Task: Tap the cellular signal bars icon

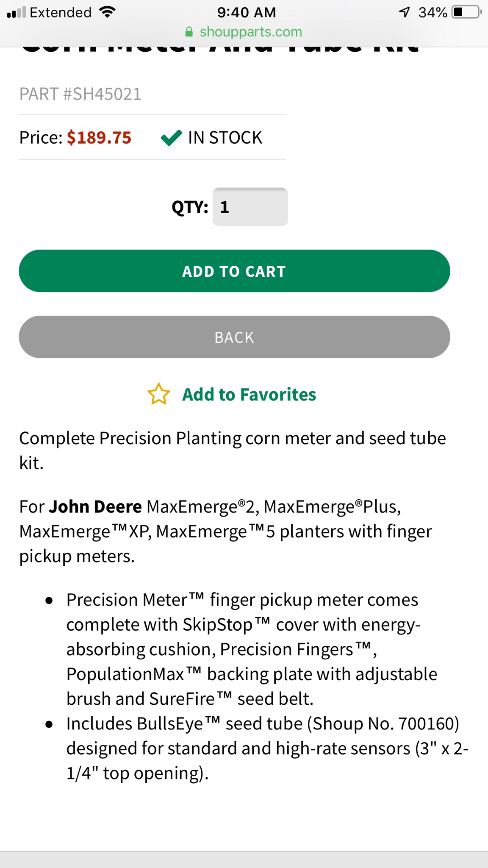Action: pos(17,12)
